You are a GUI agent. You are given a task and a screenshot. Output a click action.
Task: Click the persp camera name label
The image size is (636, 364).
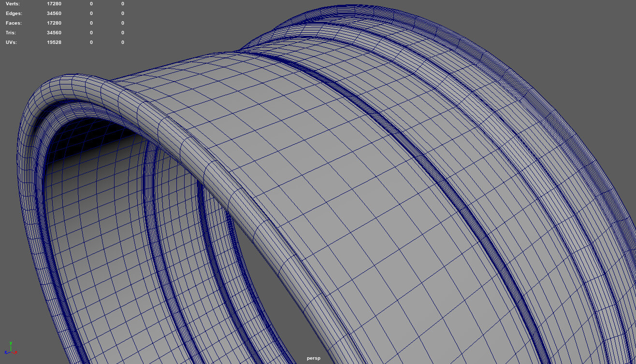tap(313, 358)
